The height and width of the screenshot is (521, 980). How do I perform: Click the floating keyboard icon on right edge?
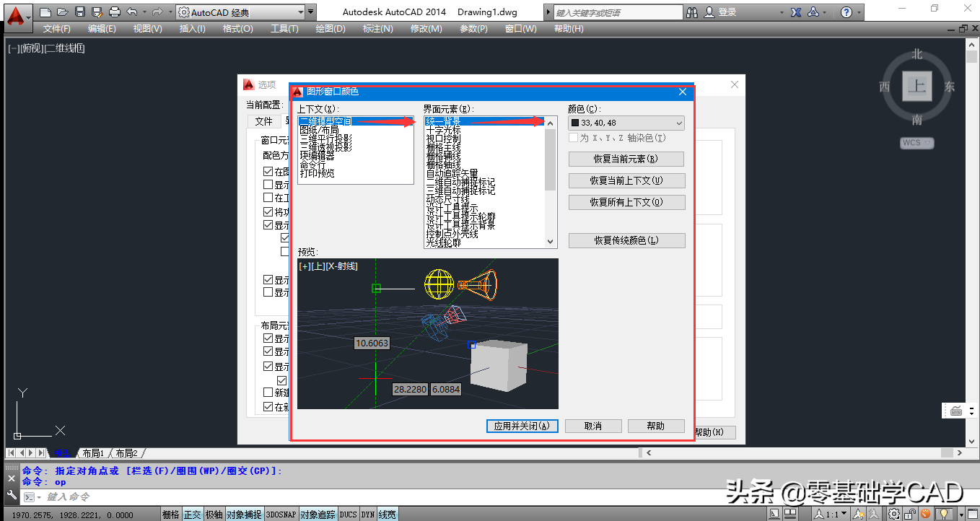[x=957, y=411]
